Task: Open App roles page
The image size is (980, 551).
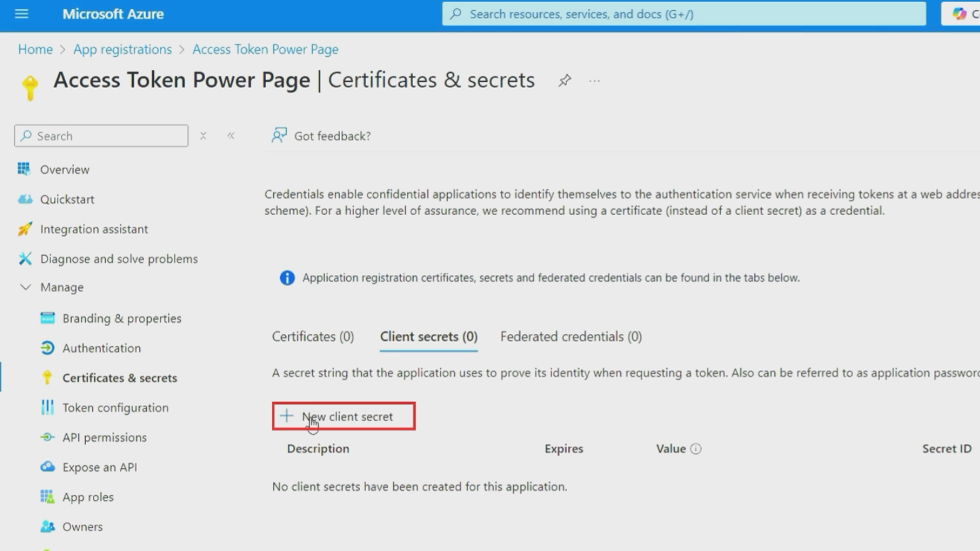Action: (88, 497)
